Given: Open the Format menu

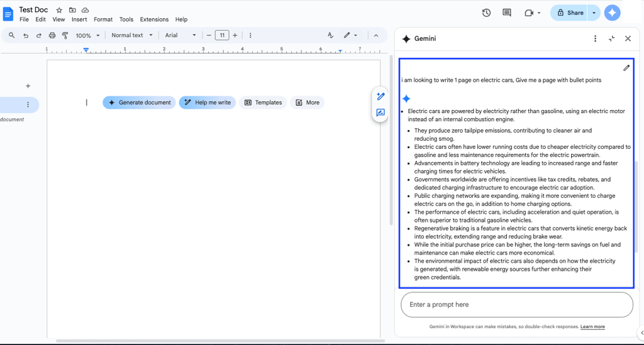Looking at the screenshot, I should click(103, 19).
